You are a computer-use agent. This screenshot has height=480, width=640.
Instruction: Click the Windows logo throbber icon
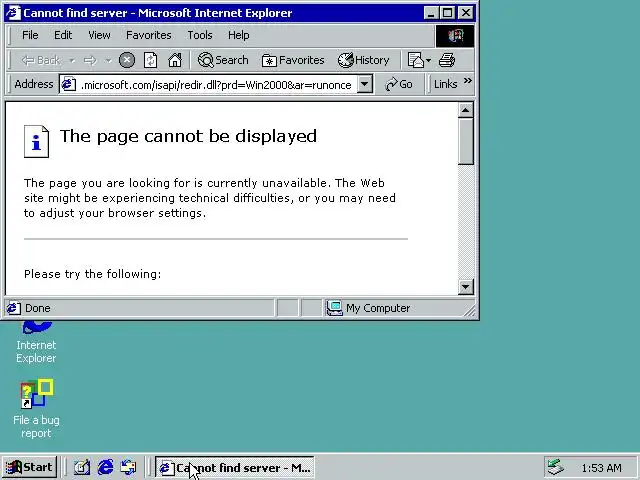(455, 36)
